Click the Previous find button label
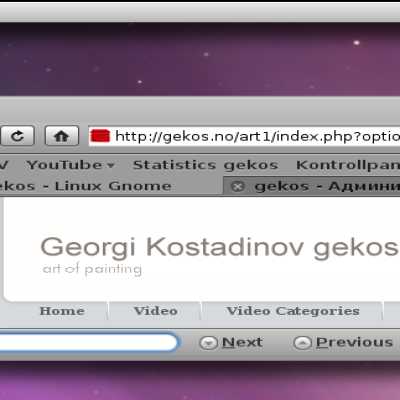The image size is (400, 400). (355, 342)
